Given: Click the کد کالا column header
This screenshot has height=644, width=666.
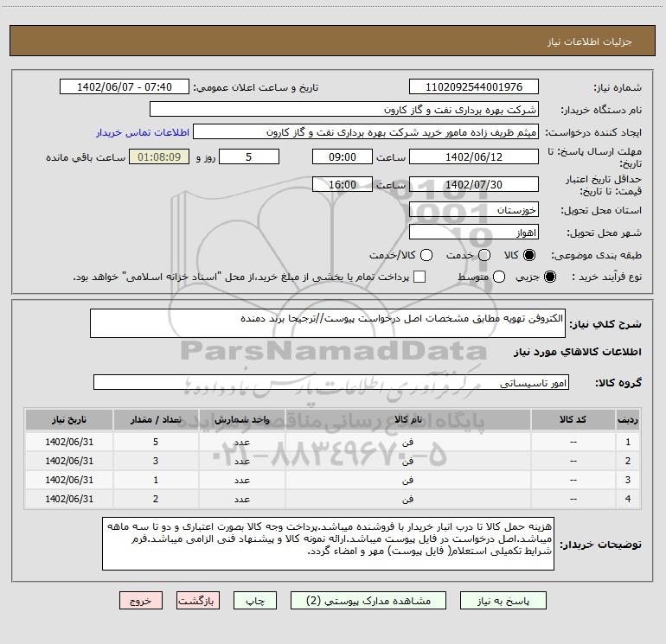Looking at the screenshot, I should [573, 419].
